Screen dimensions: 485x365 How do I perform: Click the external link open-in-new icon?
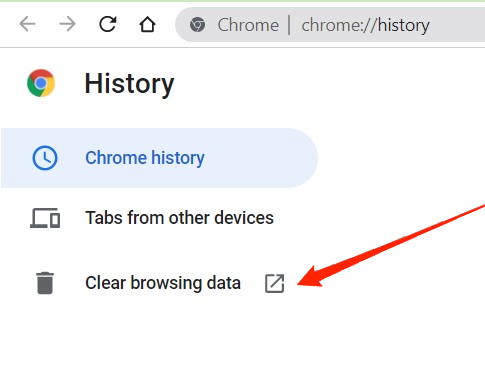click(x=275, y=284)
